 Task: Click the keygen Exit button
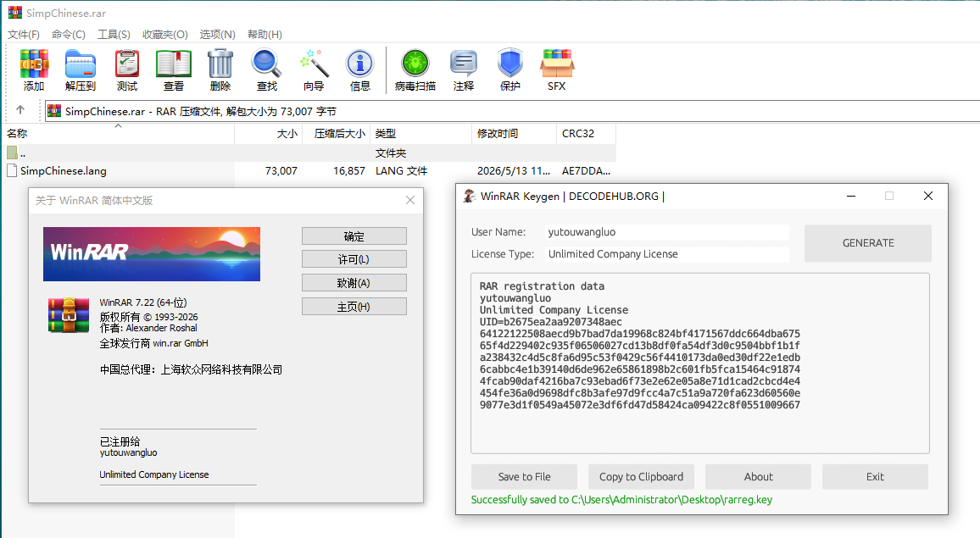[875, 477]
